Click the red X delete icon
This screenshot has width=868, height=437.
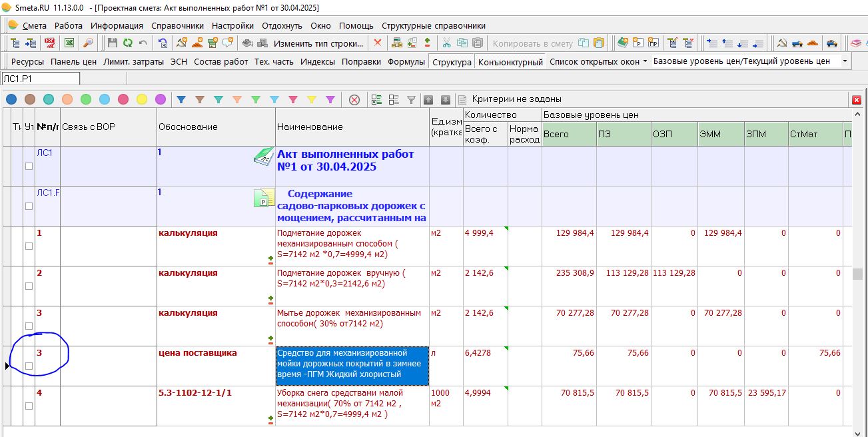tap(378, 43)
